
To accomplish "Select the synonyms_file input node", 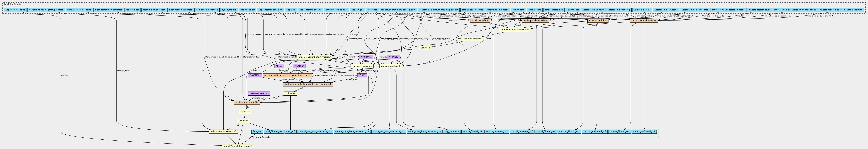I will (229, 10).
